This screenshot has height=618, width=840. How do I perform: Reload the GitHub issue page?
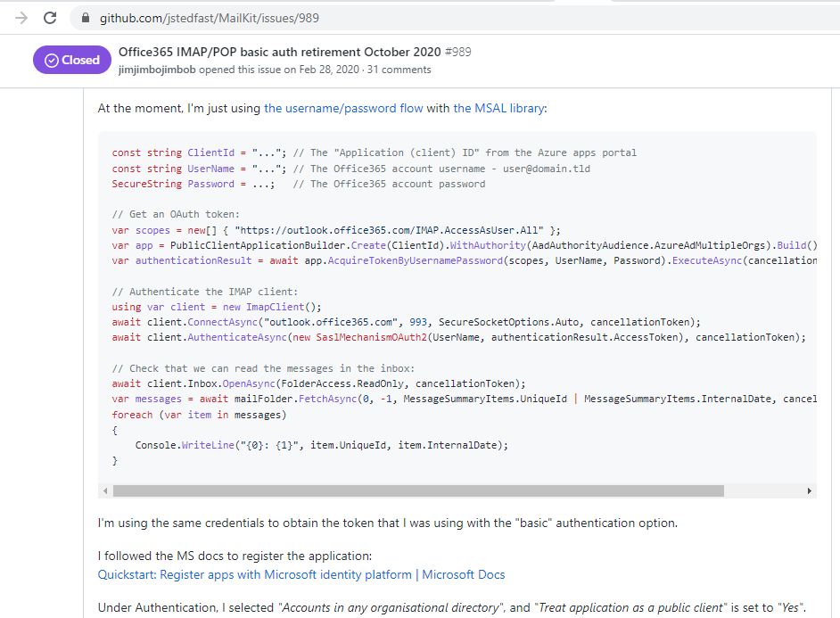pyautogui.click(x=51, y=15)
